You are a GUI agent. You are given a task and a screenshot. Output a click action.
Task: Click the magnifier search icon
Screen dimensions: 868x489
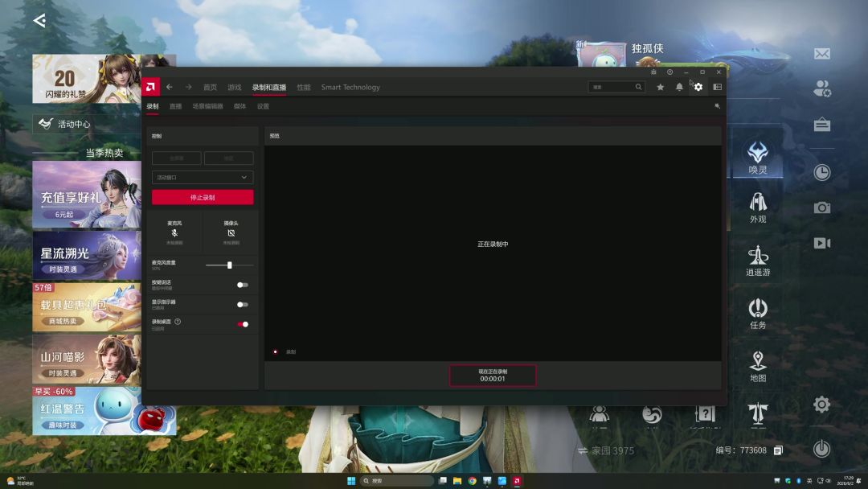638,87
